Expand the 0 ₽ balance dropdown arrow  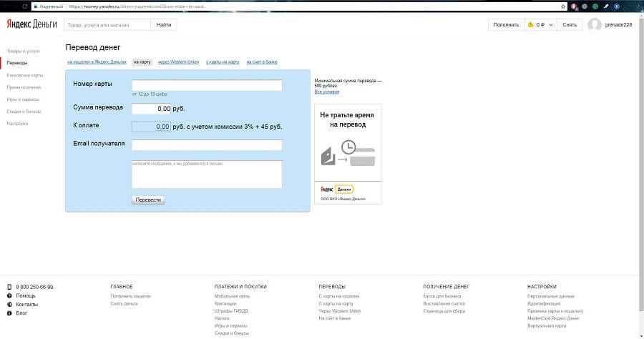coord(551,24)
